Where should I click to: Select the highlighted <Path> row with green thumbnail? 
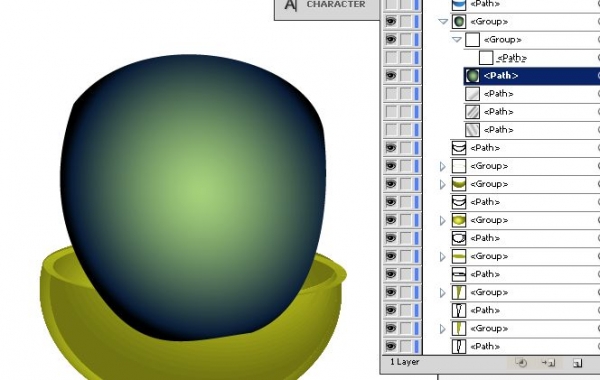pos(532,75)
